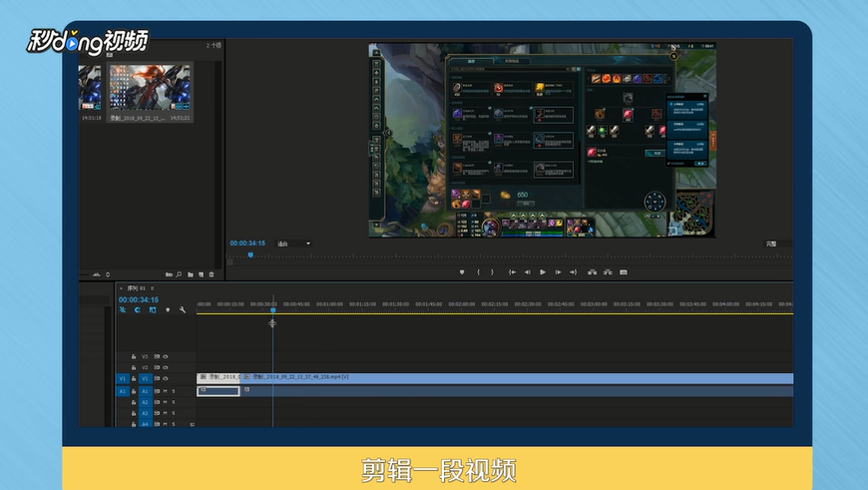Viewport: 868px width, 490px height.
Task: Toggle A1 track targeting
Action: pos(145,391)
